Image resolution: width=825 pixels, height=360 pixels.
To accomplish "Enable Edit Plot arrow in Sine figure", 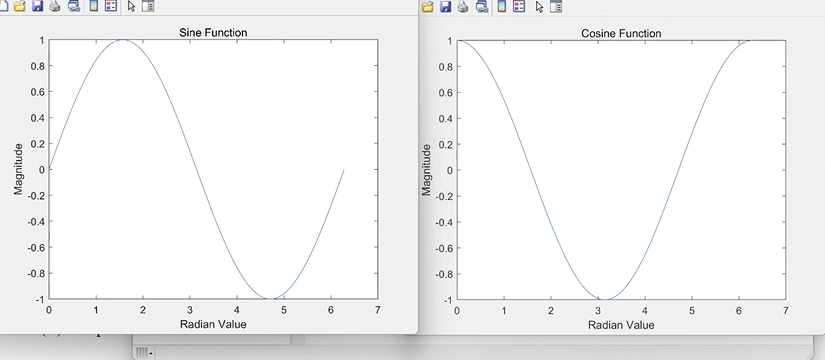I will pos(132,6).
